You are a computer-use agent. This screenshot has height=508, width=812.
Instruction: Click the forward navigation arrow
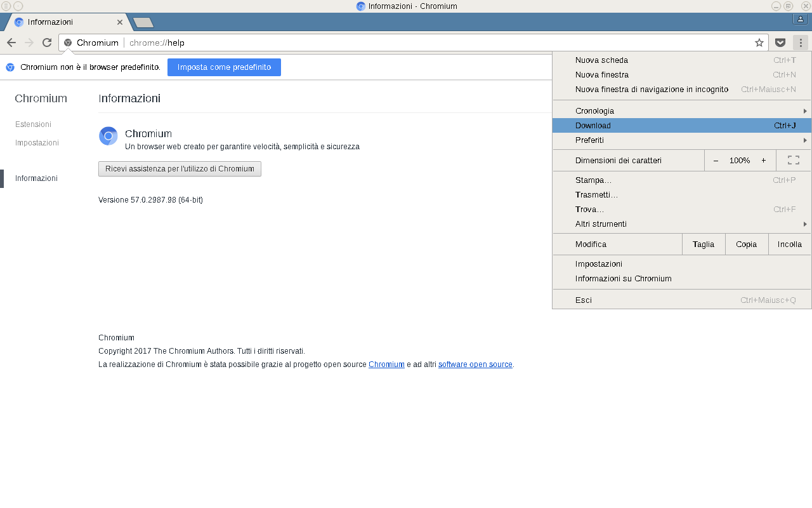29,43
